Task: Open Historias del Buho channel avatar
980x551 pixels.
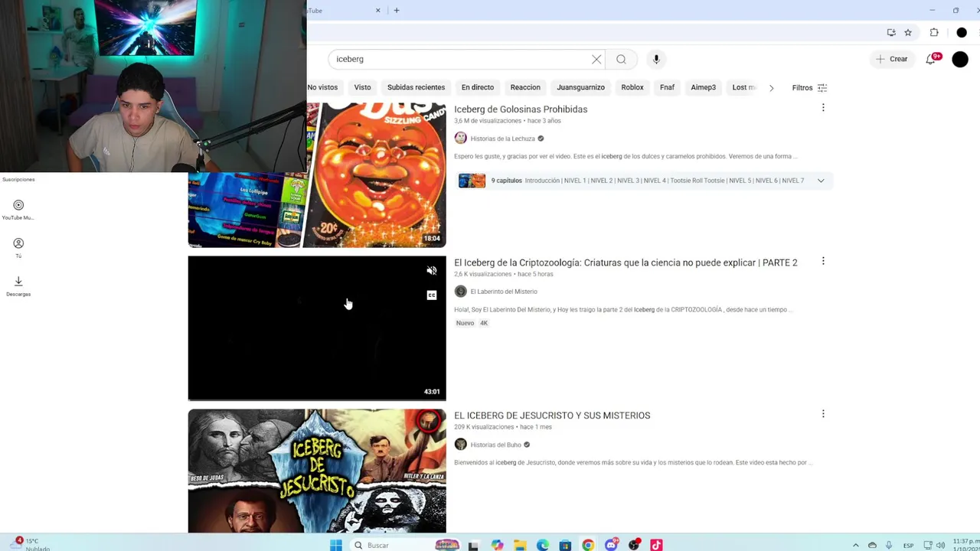Action: point(460,445)
